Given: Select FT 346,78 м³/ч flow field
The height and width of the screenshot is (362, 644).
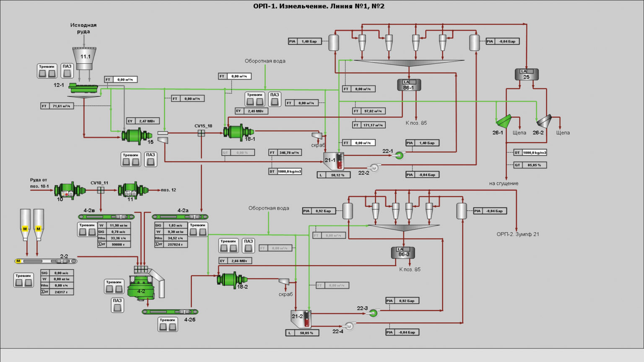Looking at the screenshot, I should 285,153.
